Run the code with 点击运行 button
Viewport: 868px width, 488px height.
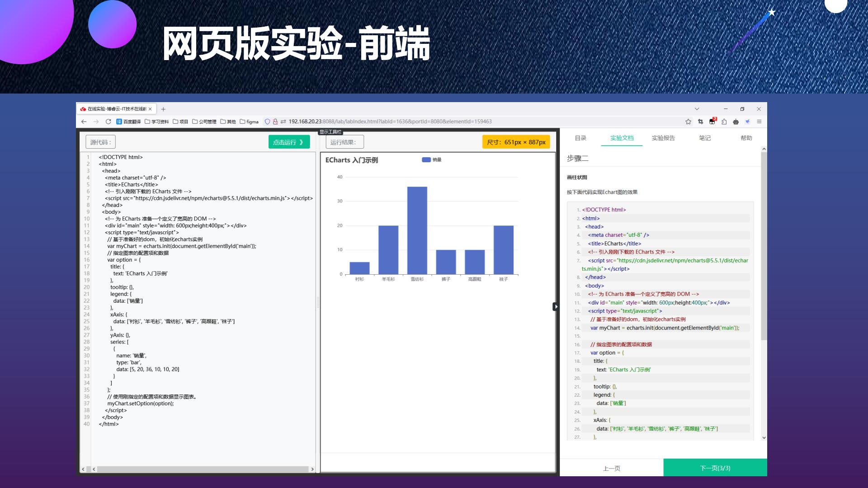289,142
